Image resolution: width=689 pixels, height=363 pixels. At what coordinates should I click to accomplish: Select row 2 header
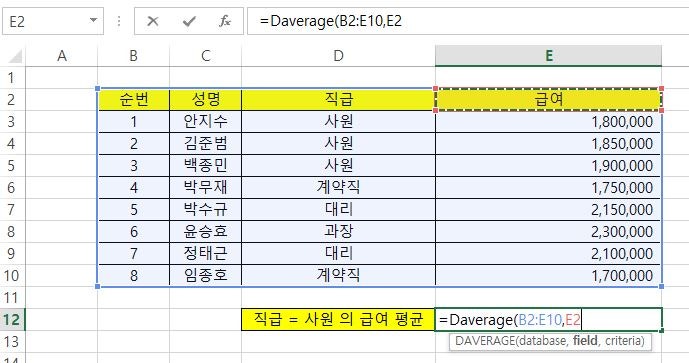click(12, 100)
